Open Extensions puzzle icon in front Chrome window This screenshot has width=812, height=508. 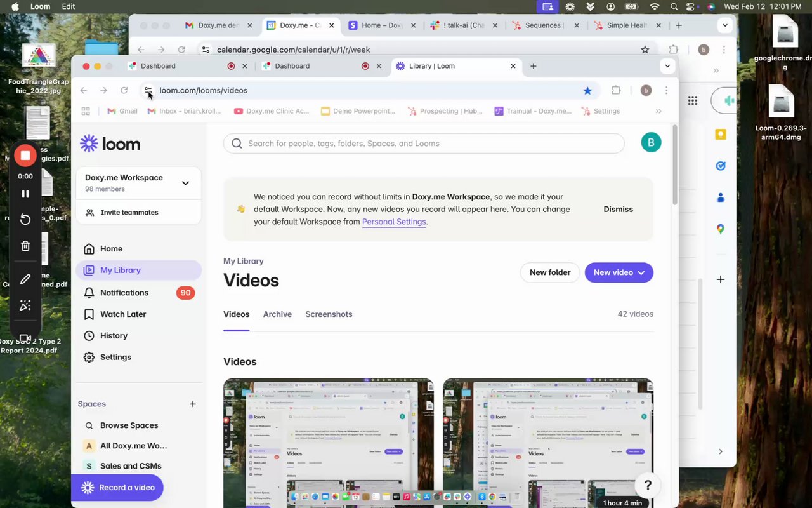click(616, 90)
